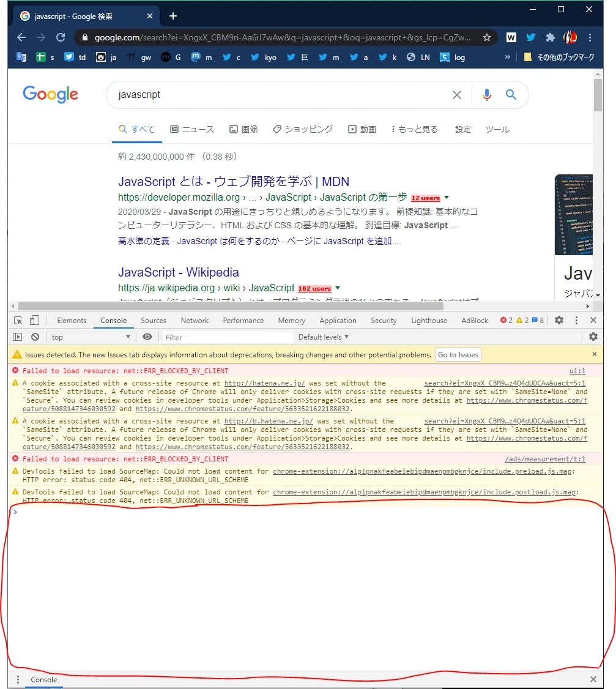This screenshot has width=616, height=689.
Task: Open the 'gw' bookmark
Action: click(x=139, y=57)
